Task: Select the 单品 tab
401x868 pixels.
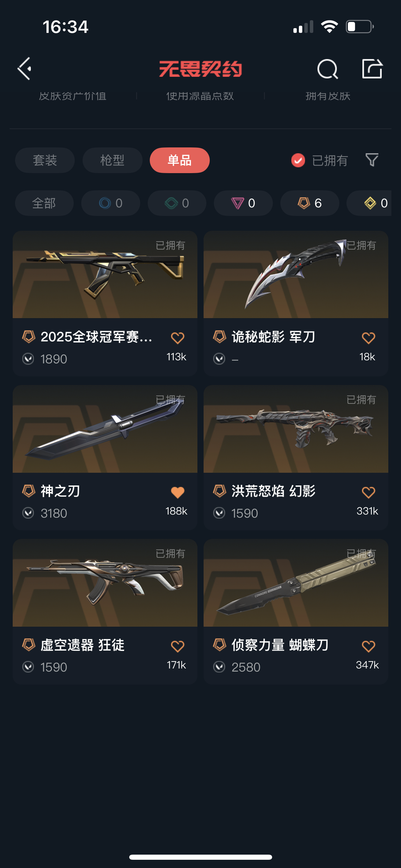Action: click(180, 160)
